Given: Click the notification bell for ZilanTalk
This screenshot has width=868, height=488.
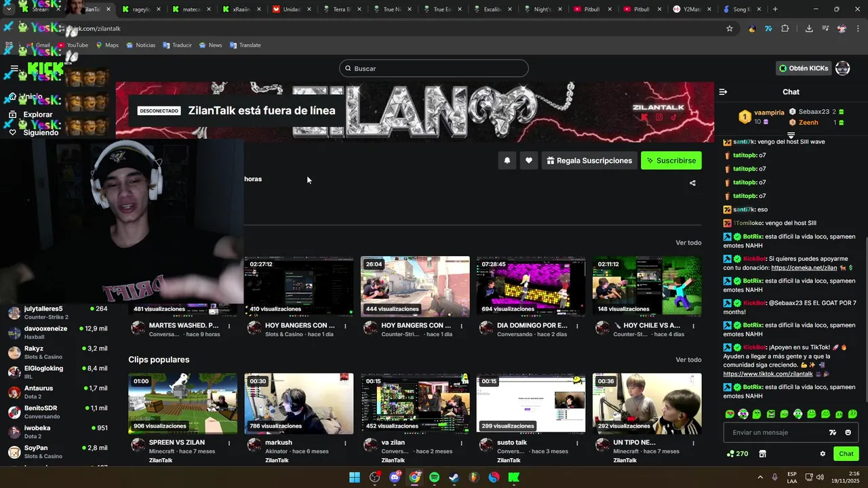Looking at the screenshot, I should tap(507, 161).
